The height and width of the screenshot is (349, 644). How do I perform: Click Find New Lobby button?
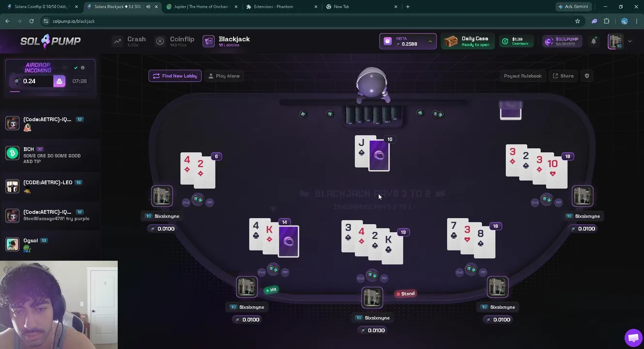[x=175, y=76]
